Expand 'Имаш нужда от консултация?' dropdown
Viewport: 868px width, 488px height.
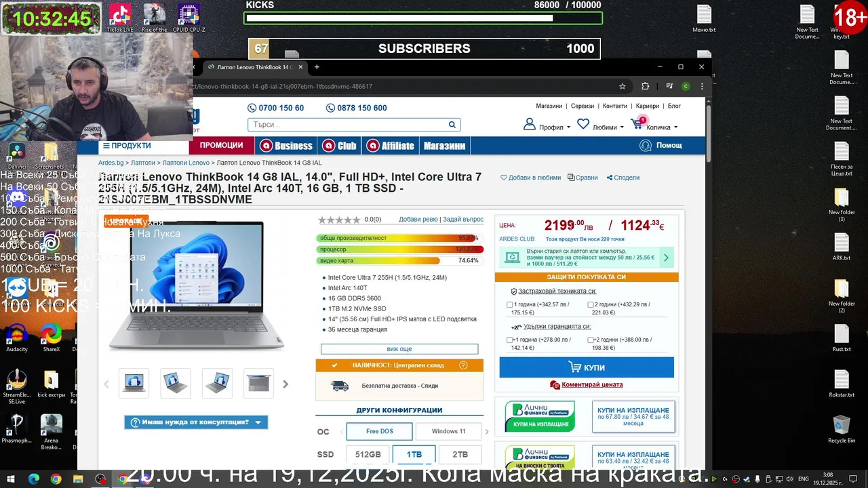point(196,422)
